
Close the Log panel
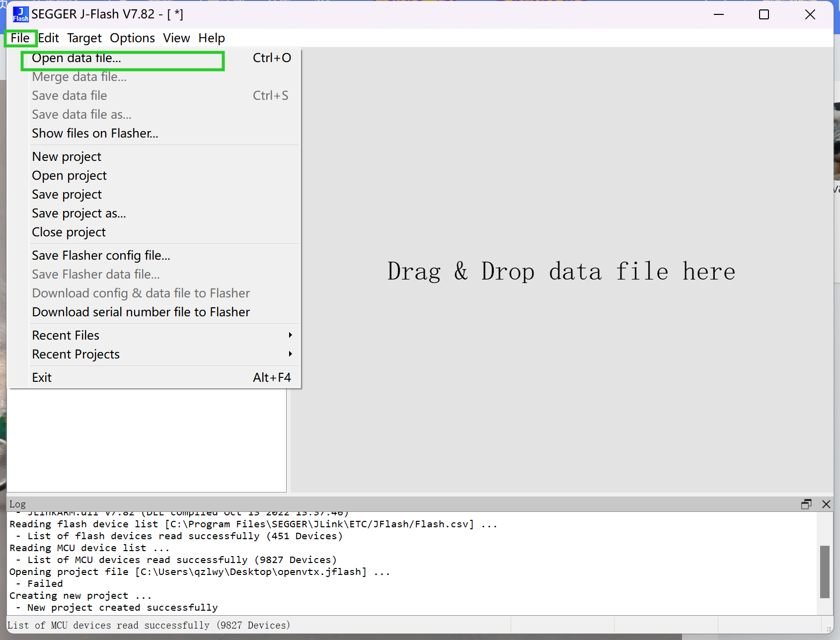pos(826,504)
